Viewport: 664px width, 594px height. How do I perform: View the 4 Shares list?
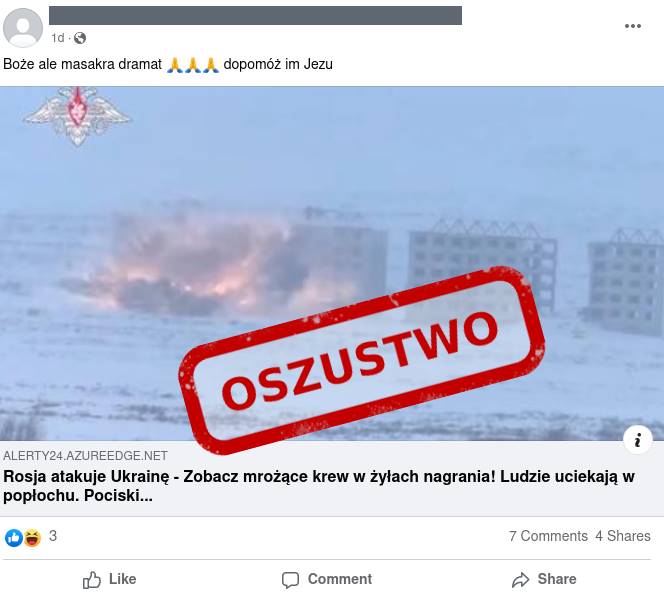pos(622,536)
